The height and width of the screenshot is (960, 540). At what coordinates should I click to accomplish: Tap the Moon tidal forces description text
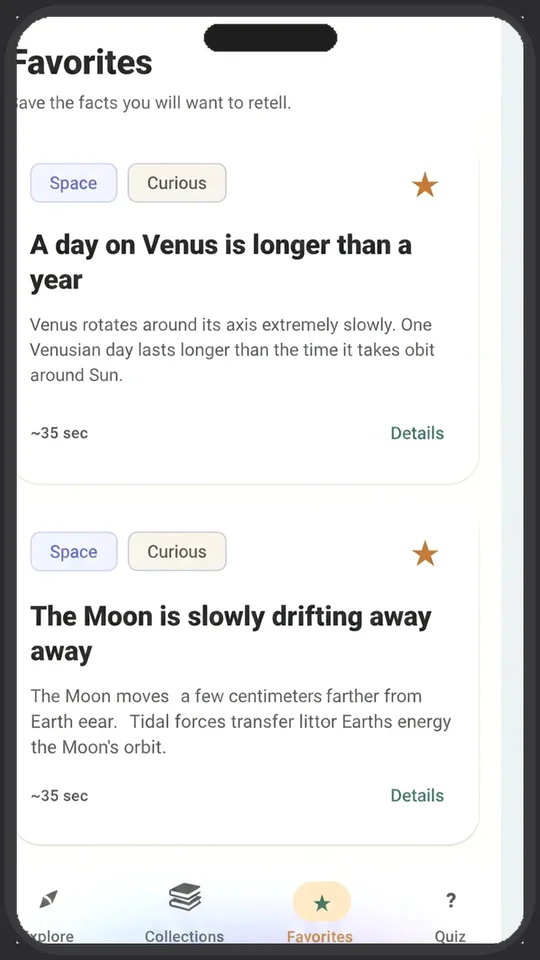[x=241, y=722]
